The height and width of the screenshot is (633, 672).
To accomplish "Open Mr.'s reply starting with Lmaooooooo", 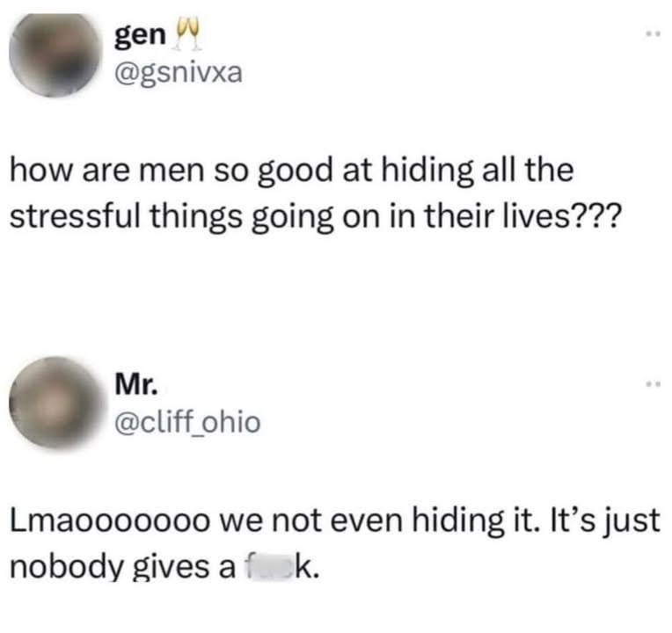I will point(334,544).
